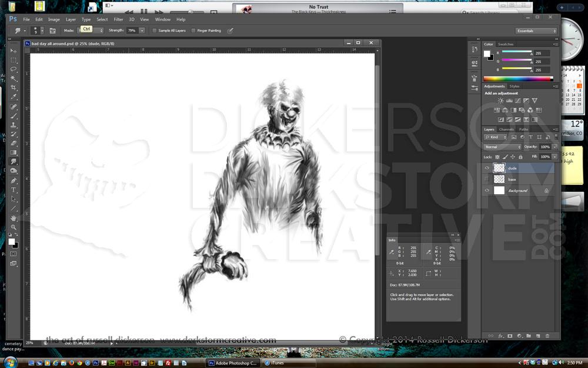
Task: Open the Fill slider dropdown
Action: [554, 157]
